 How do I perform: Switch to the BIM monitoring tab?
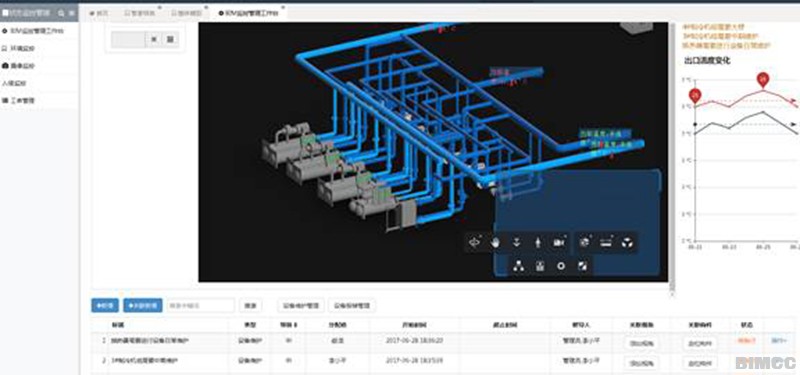point(248,13)
